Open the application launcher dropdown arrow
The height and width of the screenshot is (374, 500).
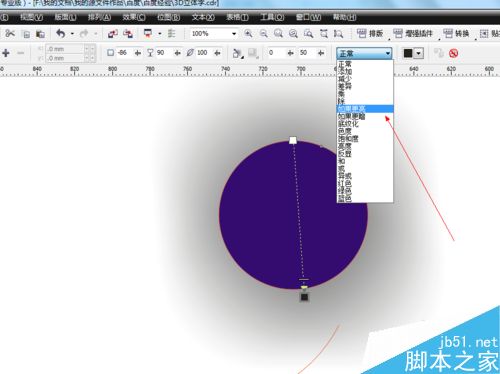point(160,34)
